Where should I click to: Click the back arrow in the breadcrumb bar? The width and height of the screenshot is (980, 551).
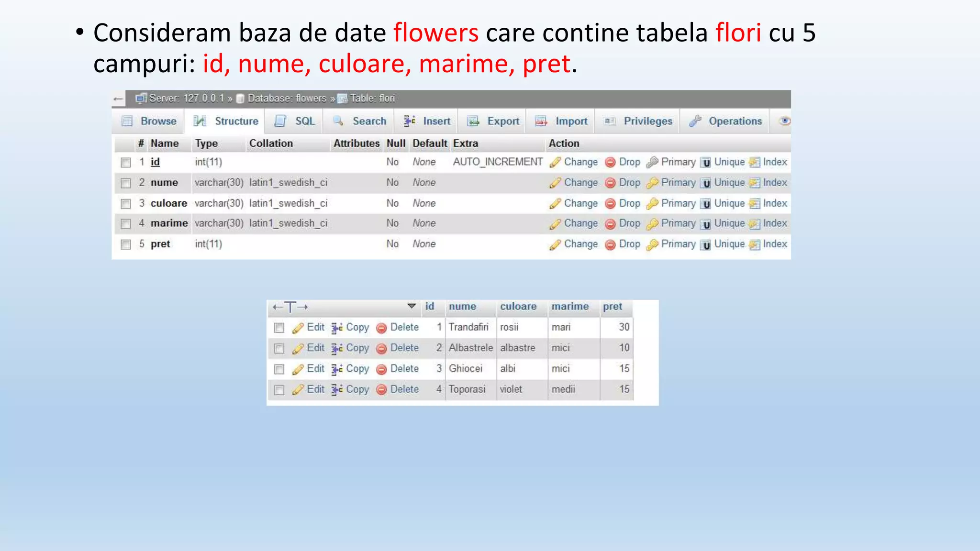[118, 99]
